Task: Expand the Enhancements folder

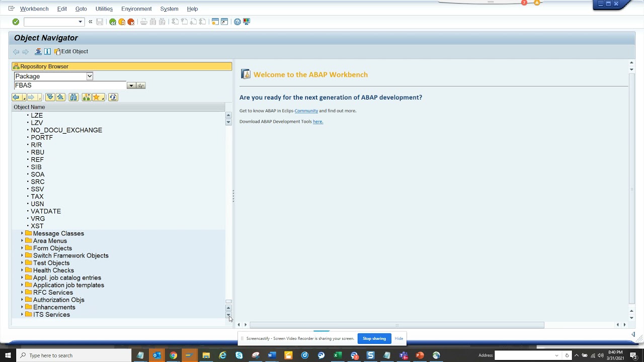Action: coord(22,307)
